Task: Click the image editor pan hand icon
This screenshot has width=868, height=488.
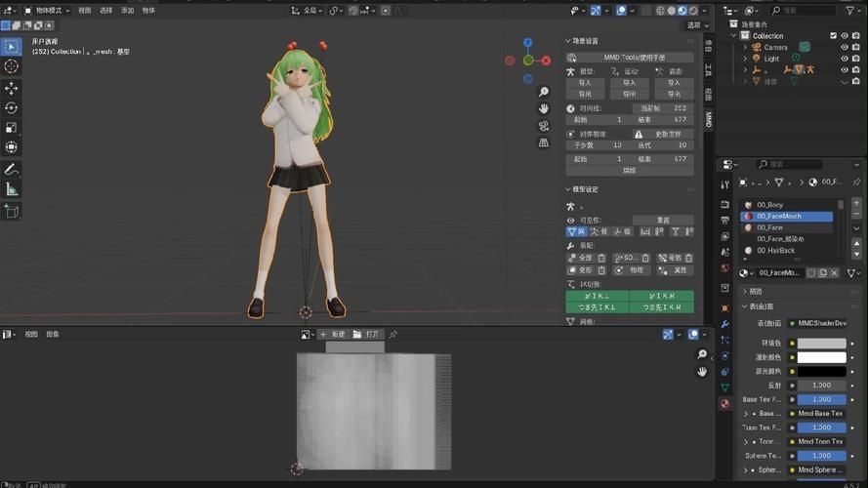Action: point(702,372)
